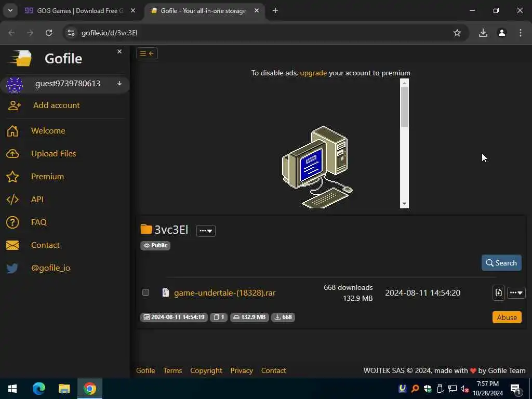Open Add account link

[56, 105]
